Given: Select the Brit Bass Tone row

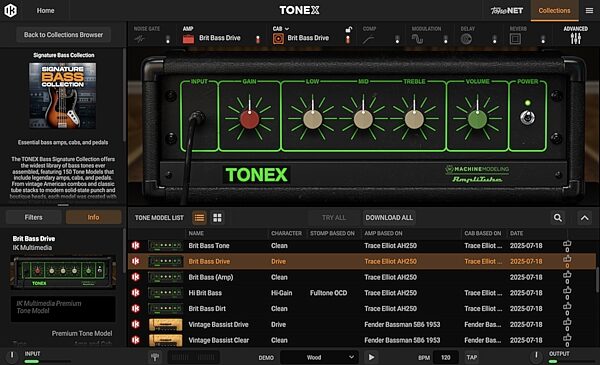Looking at the screenshot, I should tap(362, 246).
